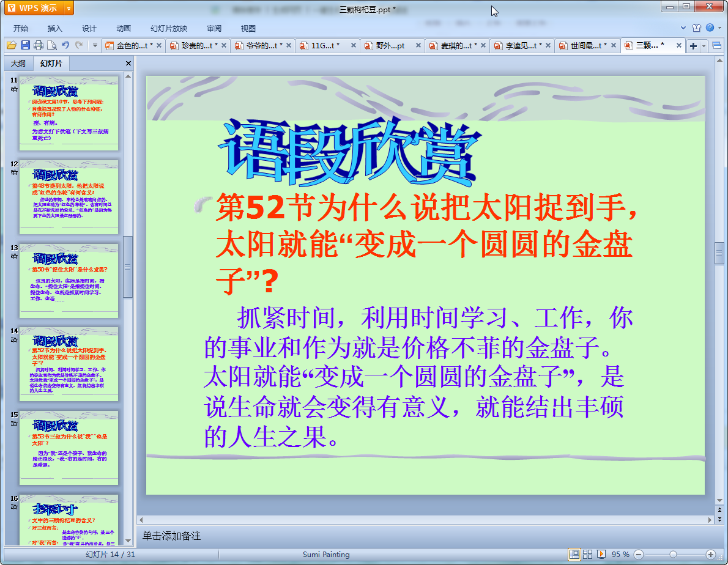Viewport: 728px width, 565px height.
Task: Select the 幻灯片 thumbnails pane tab
Action: click(x=51, y=64)
